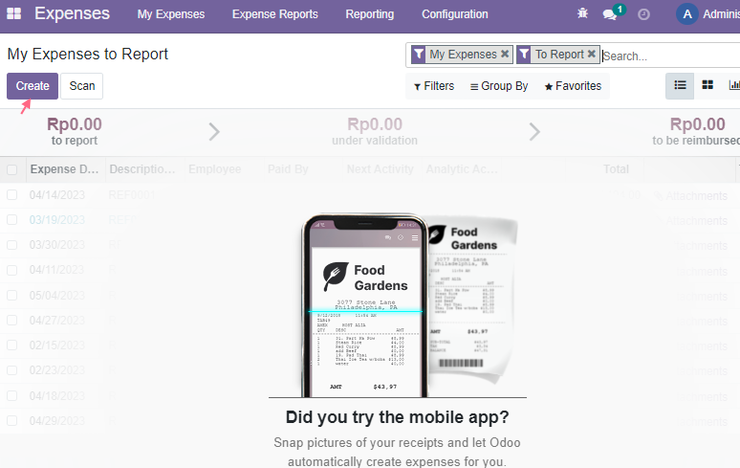Open the conversations chat icon
The height and width of the screenshot is (468, 740).
610,15
